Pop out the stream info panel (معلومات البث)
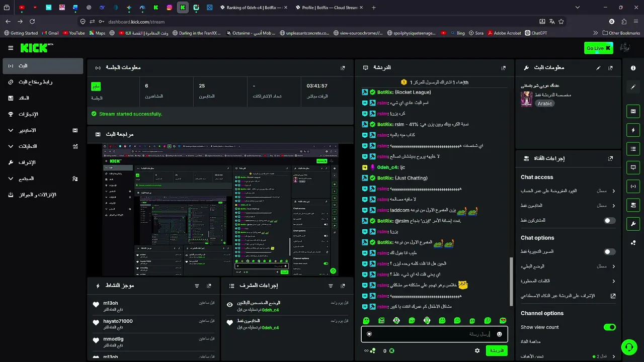The height and width of the screenshot is (362, 644). coord(610,67)
